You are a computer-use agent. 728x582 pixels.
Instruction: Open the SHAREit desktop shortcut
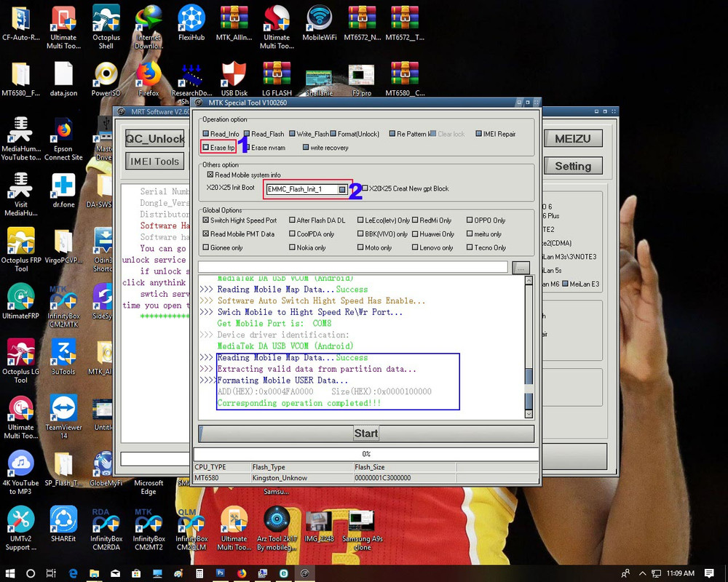click(x=63, y=525)
